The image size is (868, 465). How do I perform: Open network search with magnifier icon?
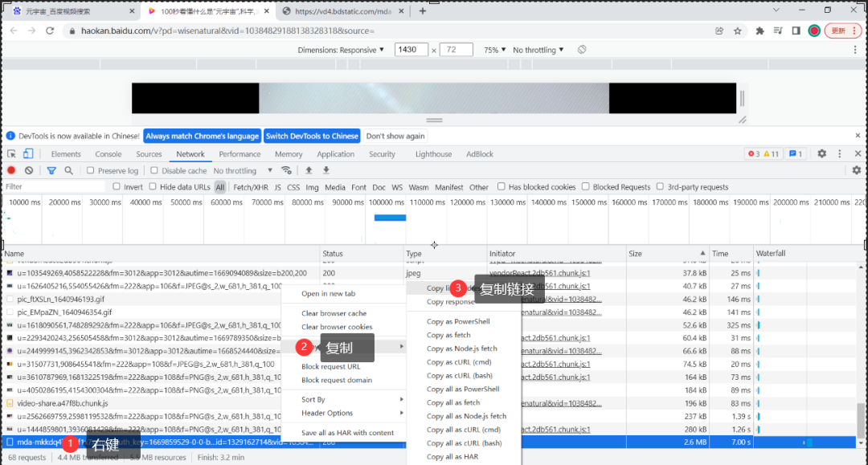pos(69,171)
